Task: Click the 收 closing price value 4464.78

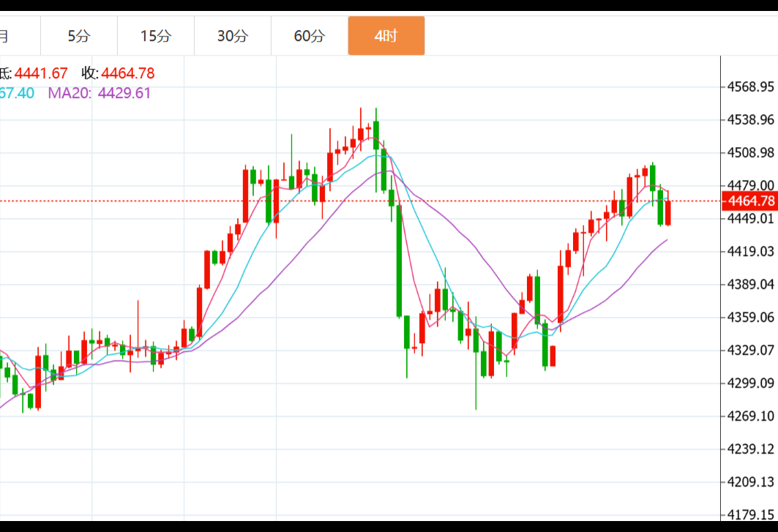Action: pyautogui.click(x=128, y=73)
